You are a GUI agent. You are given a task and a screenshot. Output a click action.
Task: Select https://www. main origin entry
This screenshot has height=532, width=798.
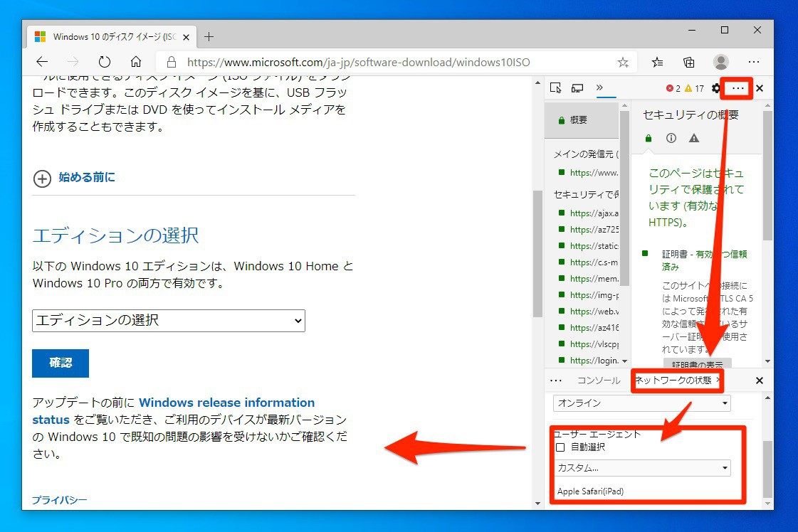tap(588, 173)
